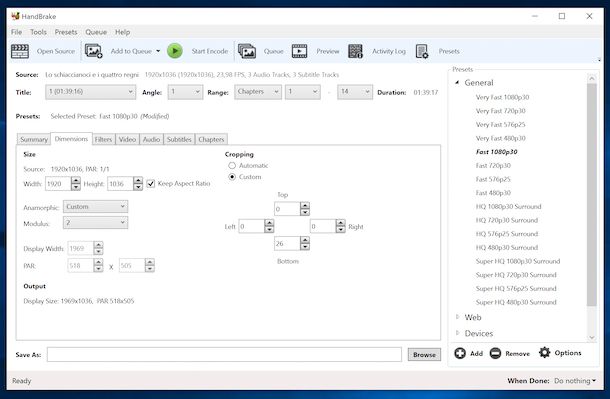This screenshot has width=610, height=399.
Task: Collapse the General presets group
Action: [458, 82]
